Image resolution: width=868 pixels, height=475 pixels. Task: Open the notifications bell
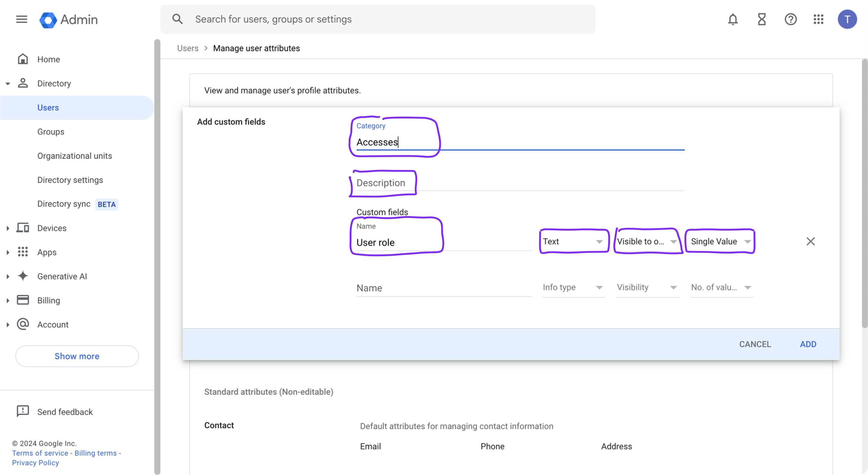[x=733, y=19]
